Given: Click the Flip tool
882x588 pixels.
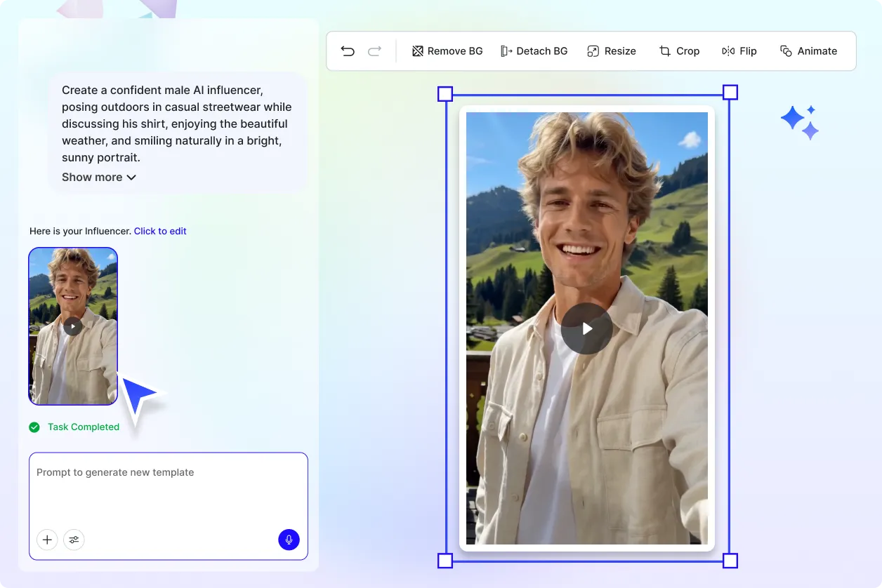Looking at the screenshot, I should pos(739,51).
